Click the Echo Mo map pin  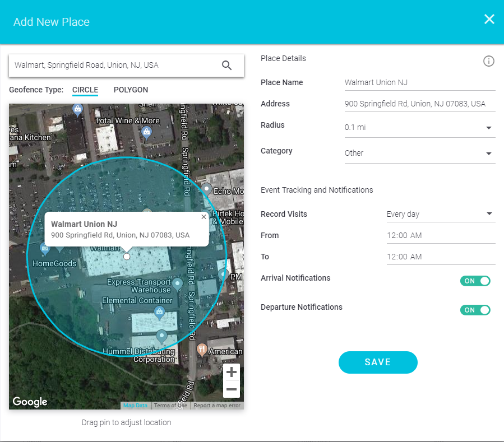206,189
